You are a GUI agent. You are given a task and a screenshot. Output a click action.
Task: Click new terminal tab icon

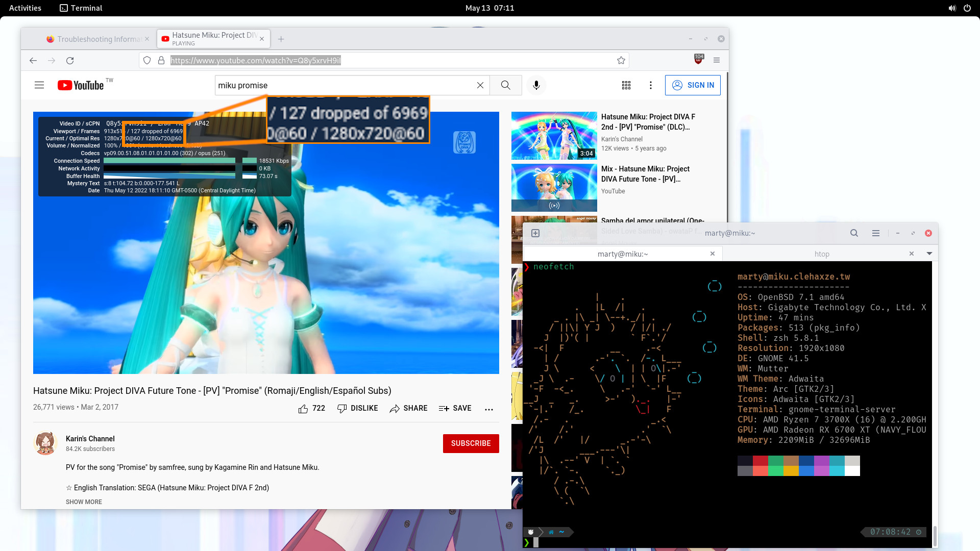tap(535, 233)
